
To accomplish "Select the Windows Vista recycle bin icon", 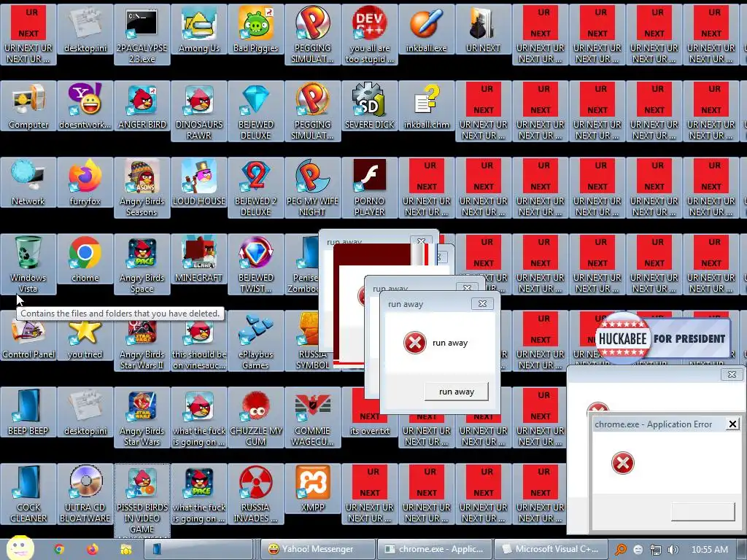I will [28, 264].
